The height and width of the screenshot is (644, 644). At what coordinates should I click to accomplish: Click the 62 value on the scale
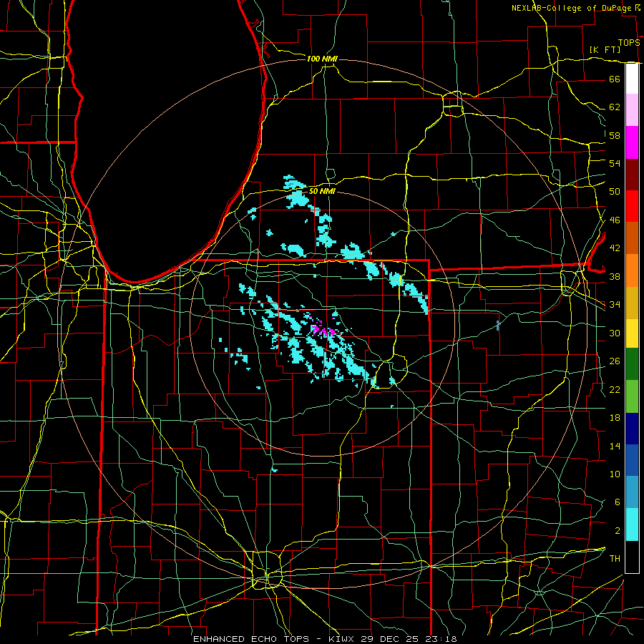615,107
